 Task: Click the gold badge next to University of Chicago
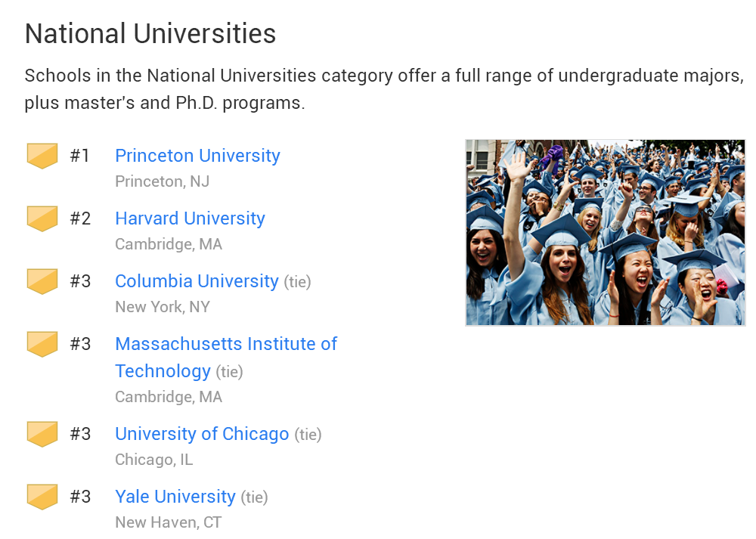pos(42,434)
